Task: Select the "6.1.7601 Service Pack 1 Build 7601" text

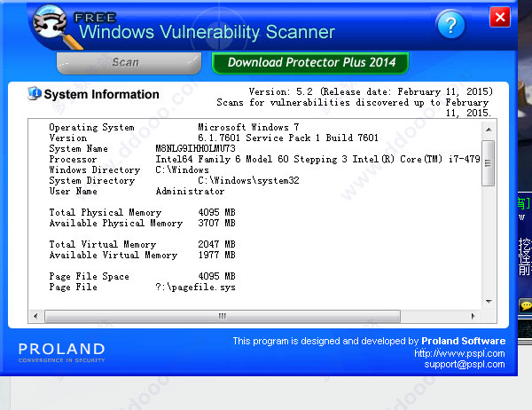Action: coord(288,138)
